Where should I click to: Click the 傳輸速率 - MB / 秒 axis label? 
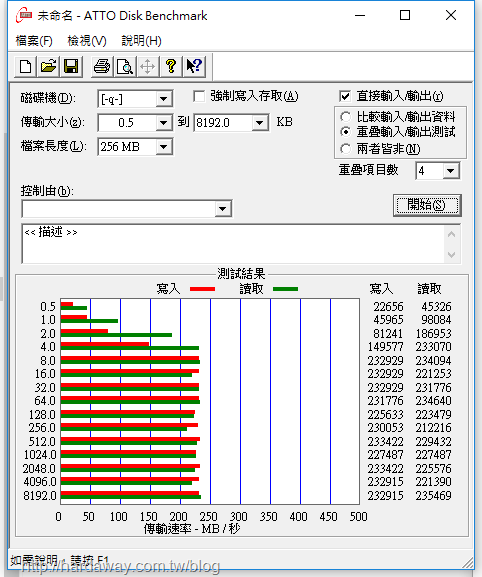pos(192,529)
